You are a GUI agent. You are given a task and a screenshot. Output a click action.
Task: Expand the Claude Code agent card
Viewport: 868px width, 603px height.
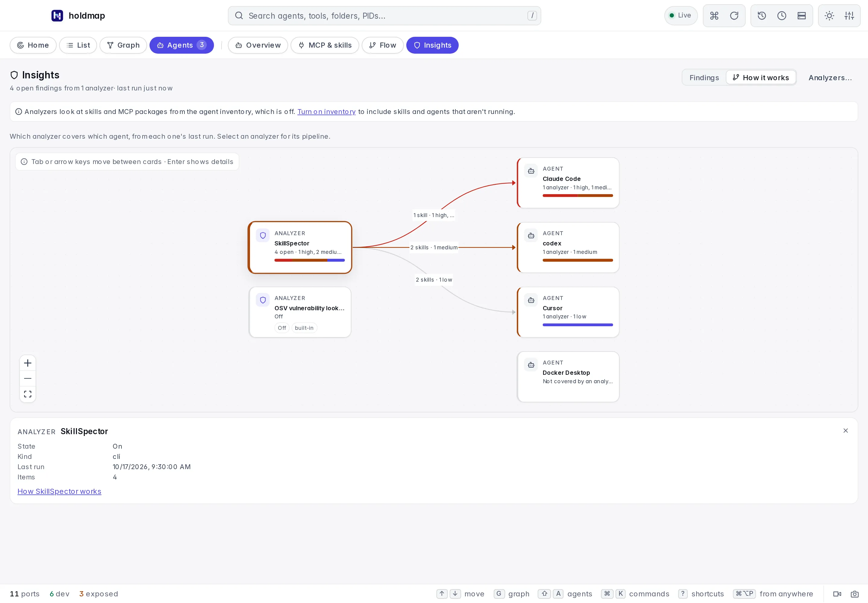(x=568, y=183)
